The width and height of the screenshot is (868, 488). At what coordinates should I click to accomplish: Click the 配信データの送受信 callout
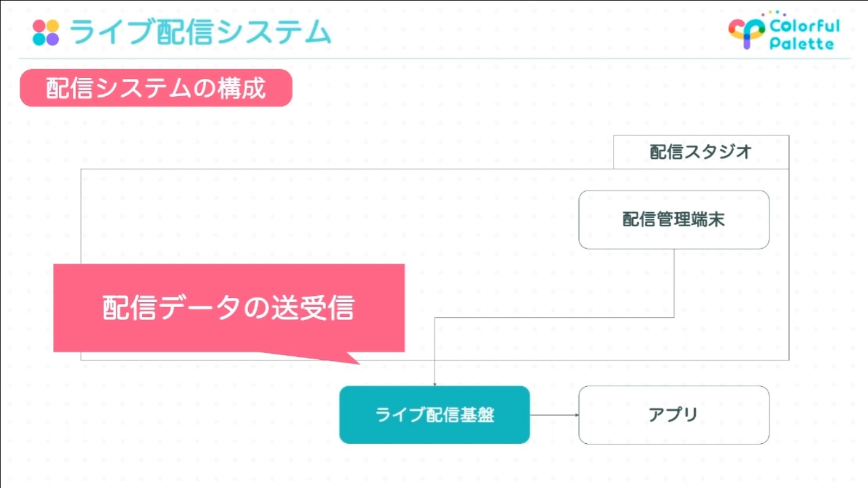[229, 308]
